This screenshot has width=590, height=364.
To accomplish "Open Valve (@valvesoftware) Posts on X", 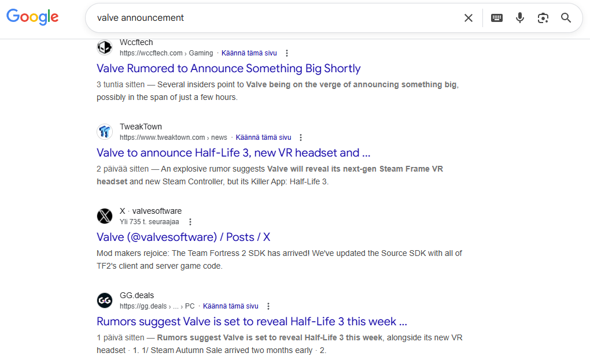I will (183, 237).
